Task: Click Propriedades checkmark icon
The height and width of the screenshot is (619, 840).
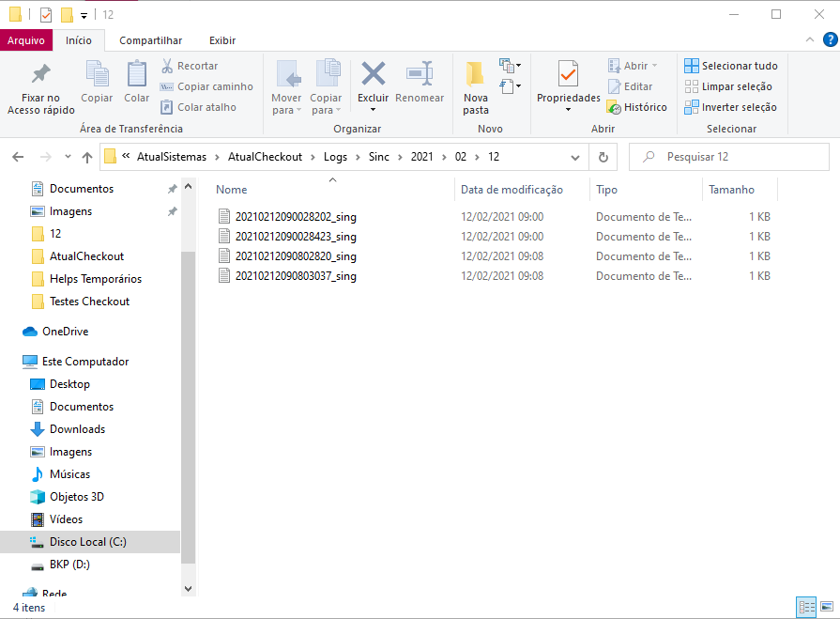Action: 568,74
